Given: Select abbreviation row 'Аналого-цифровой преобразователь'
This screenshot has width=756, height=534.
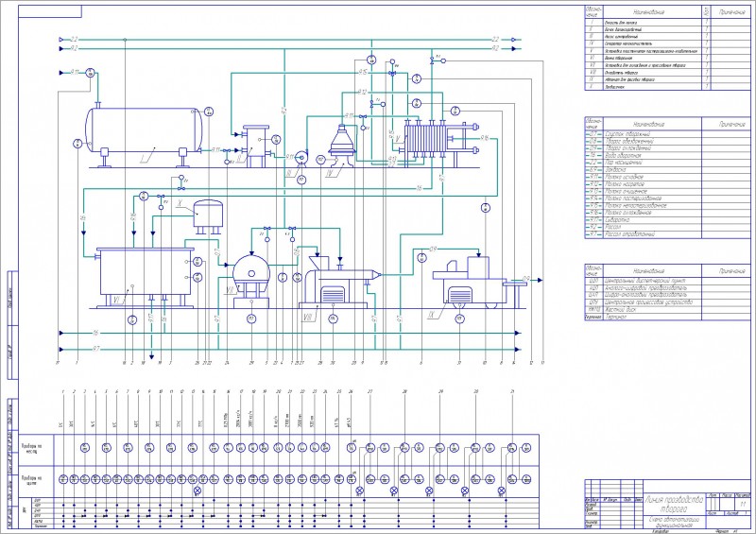Looking at the screenshot, I should click(668, 287).
